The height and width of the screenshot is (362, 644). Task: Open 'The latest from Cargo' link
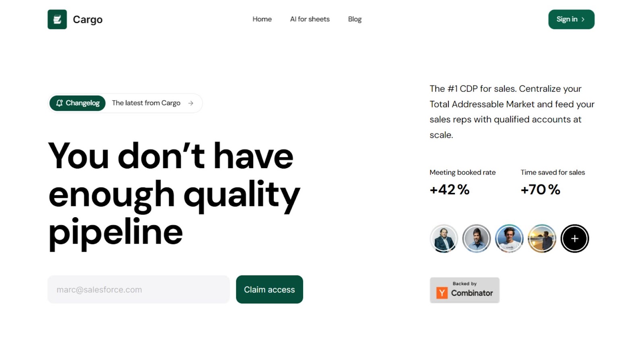[x=146, y=103]
